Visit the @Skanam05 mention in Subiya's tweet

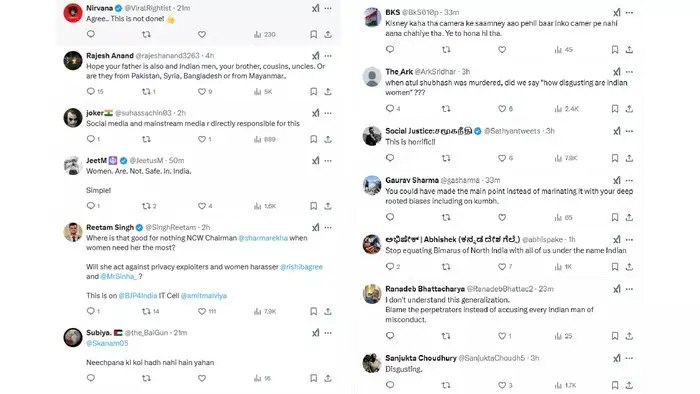[107, 343]
